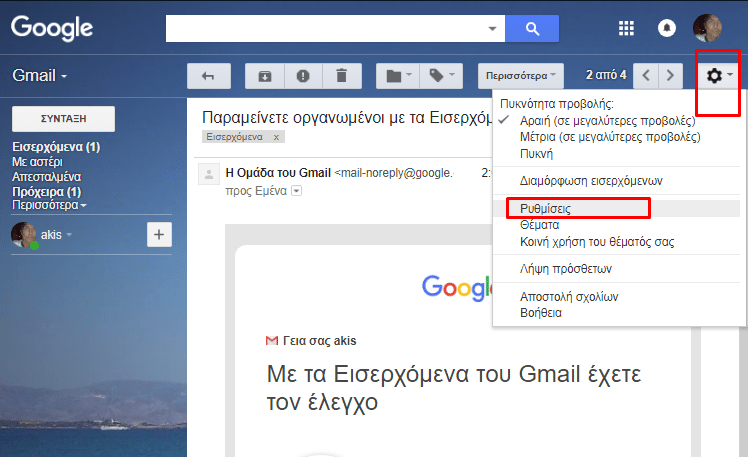Go to the newer message arrow
The width and height of the screenshot is (748, 457).
coord(646,75)
